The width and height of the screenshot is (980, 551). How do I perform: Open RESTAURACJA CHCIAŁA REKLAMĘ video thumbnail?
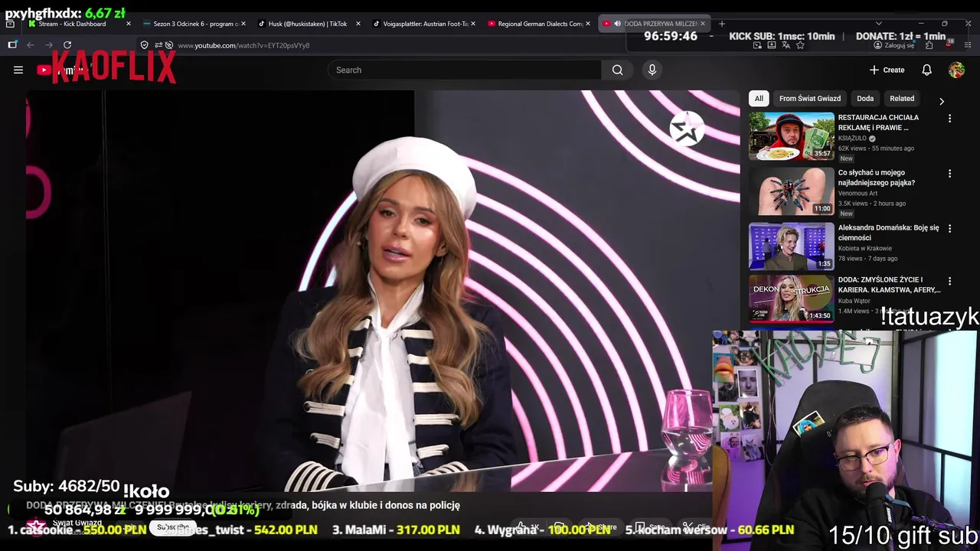[x=792, y=136]
